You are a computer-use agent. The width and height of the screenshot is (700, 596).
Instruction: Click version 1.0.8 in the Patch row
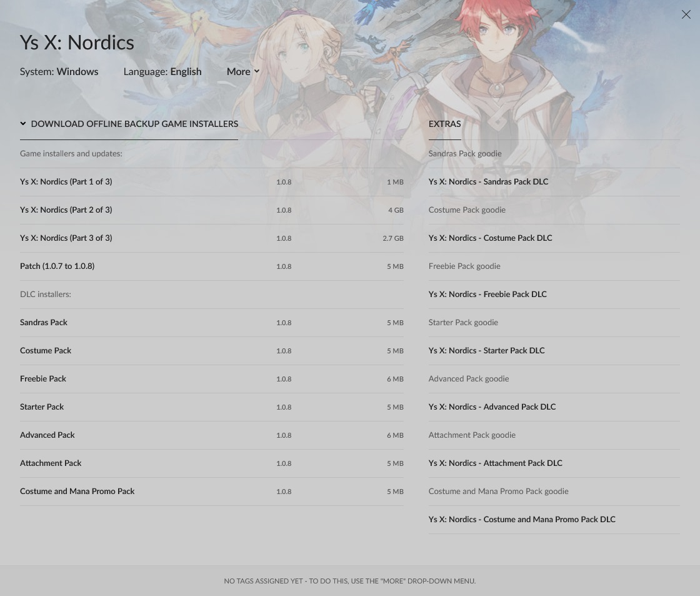pos(284,266)
